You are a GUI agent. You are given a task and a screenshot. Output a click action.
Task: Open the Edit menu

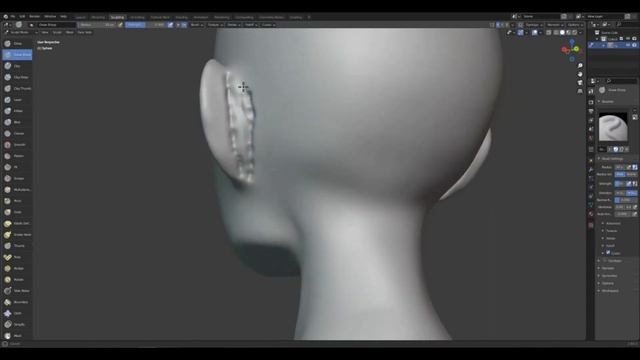pyautogui.click(x=22, y=17)
